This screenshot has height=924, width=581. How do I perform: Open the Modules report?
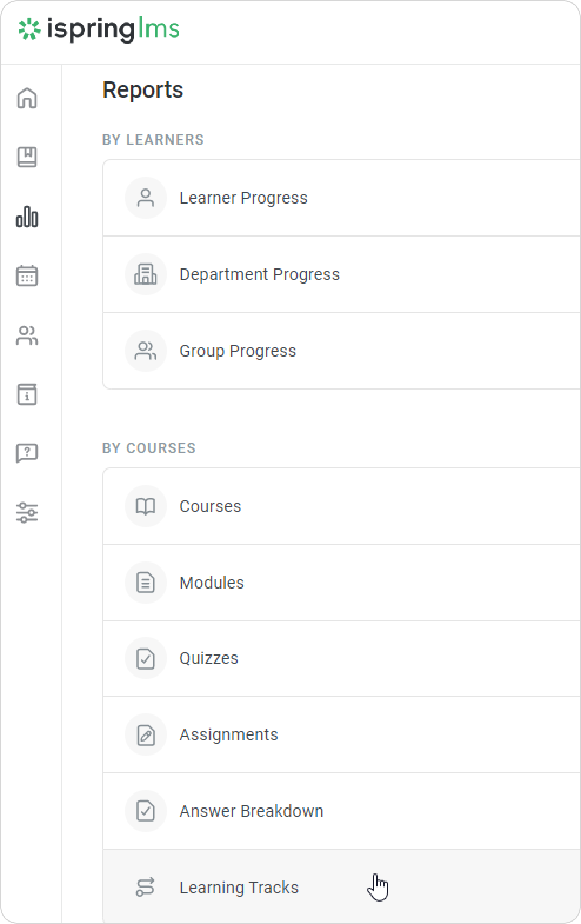tap(212, 583)
